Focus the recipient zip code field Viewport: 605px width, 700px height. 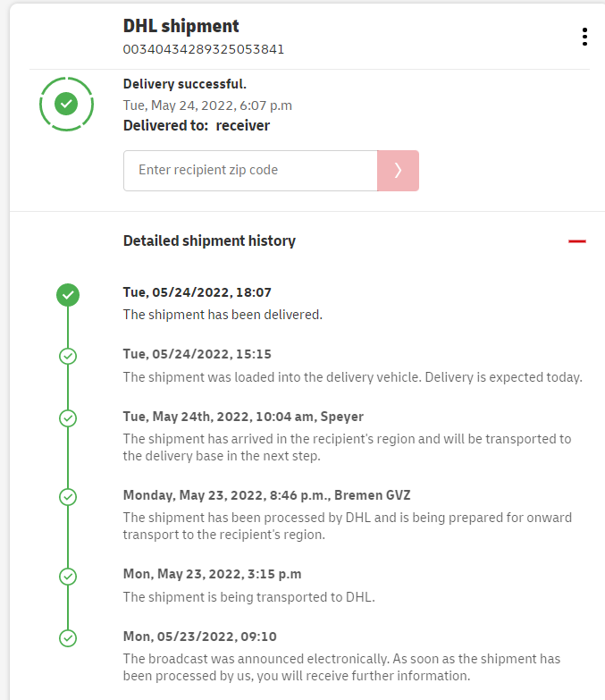(250, 170)
